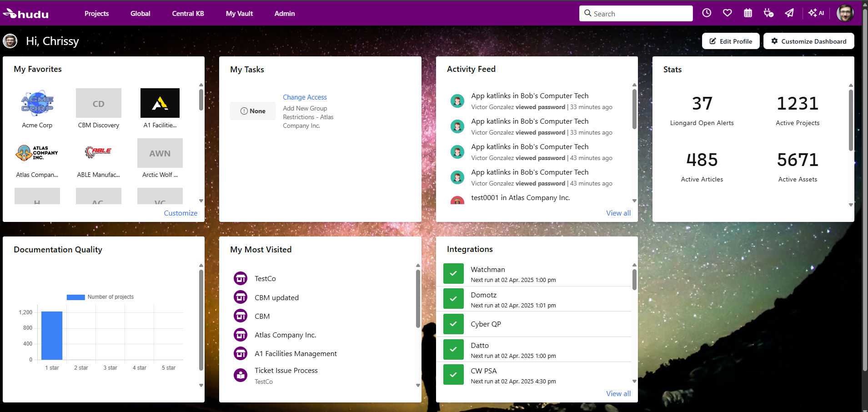Toggle Number of projects legend swatch
The width and height of the screenshot is (868, 412).
(75, 297)
